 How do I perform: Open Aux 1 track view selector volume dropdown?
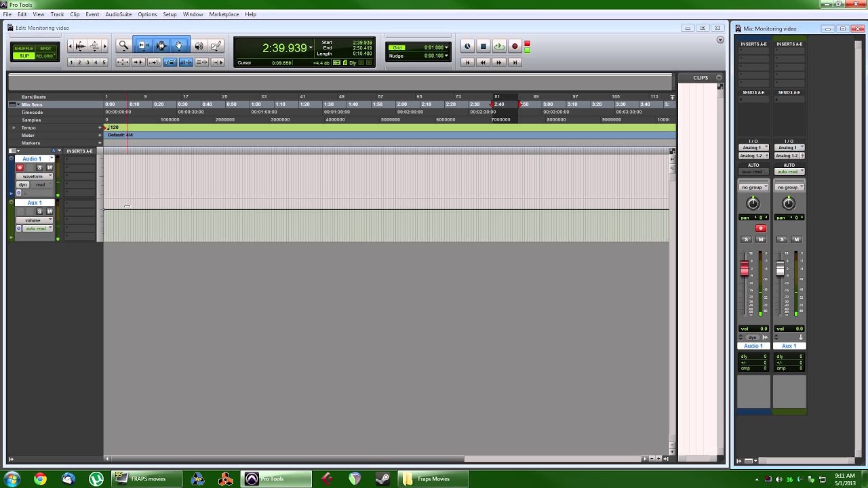tap(35, 220)
